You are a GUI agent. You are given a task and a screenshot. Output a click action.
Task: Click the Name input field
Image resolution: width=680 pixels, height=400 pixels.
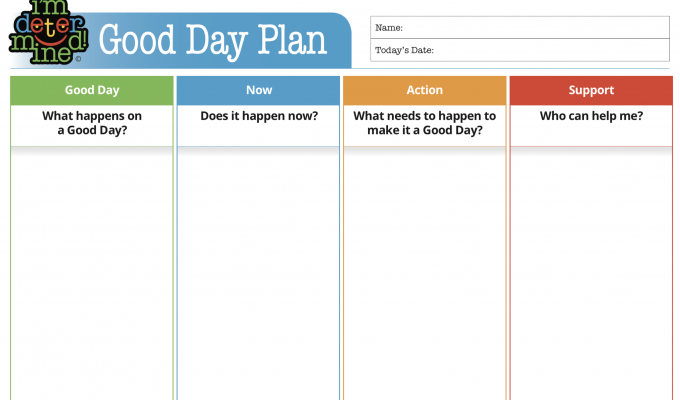click(x=520, y=27)
